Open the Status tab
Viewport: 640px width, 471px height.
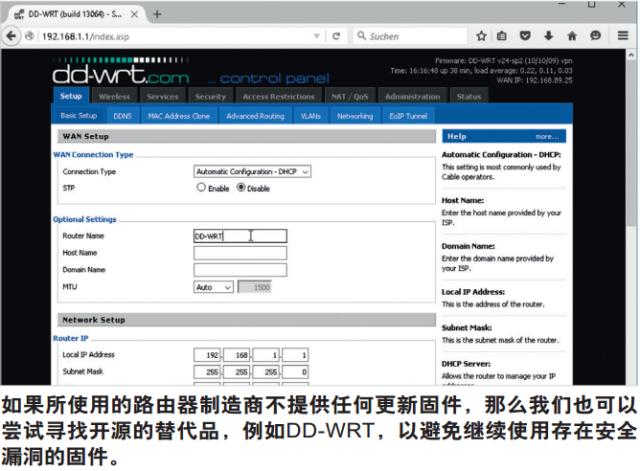469,96
